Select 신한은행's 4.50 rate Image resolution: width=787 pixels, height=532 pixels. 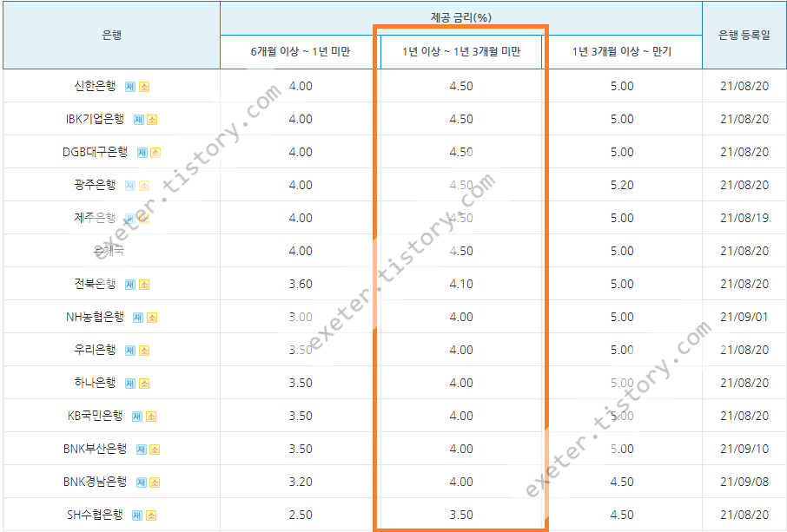[x=461, y=86]
